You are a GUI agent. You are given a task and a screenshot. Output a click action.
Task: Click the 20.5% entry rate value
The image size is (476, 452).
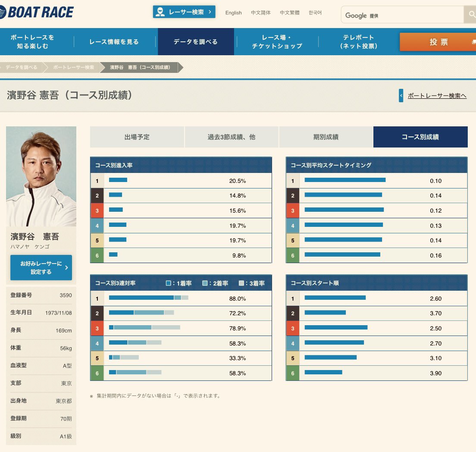[238, 181]
